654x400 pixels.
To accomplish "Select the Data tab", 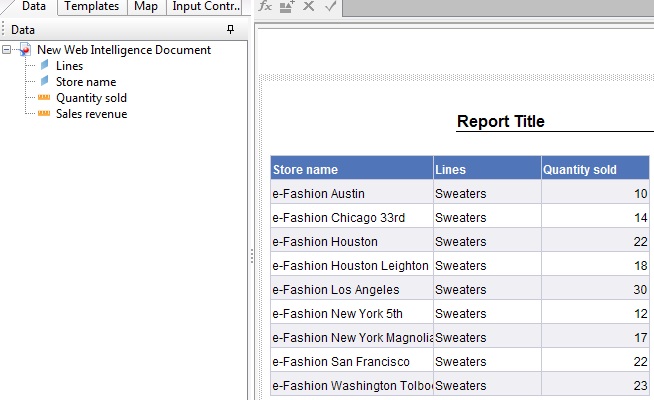I will [34, 6].
